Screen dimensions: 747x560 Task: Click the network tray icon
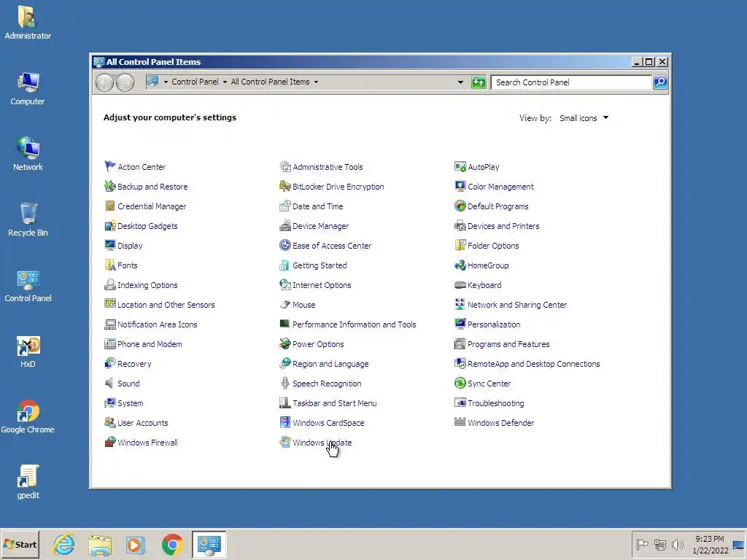tap(659, 544)
